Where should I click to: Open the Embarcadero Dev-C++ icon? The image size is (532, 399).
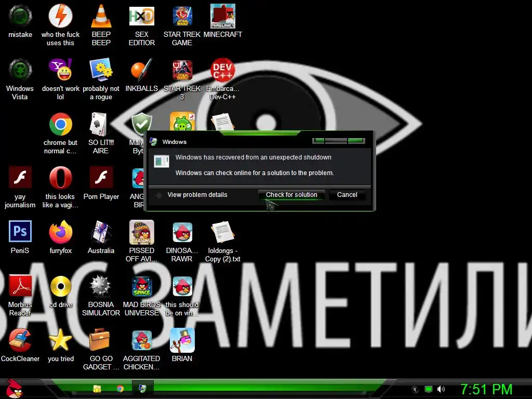[222, 70]
